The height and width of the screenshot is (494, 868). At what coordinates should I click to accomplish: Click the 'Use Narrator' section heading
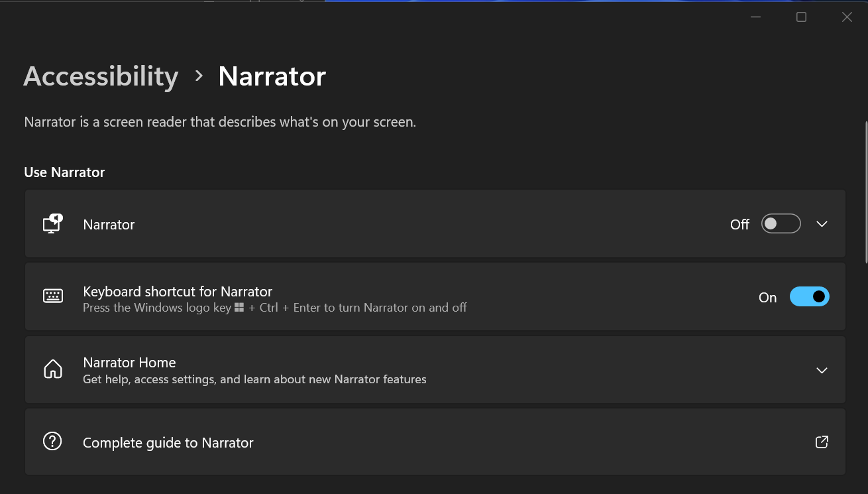[64, 172]
